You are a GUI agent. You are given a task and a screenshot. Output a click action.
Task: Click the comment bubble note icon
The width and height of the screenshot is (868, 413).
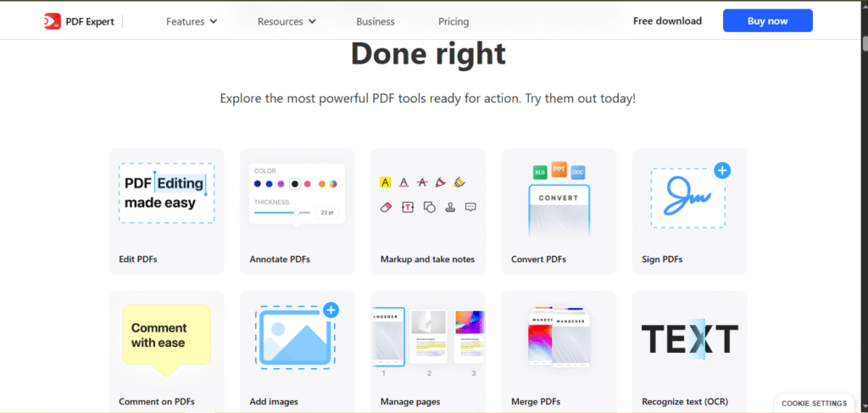click(471, 206)
